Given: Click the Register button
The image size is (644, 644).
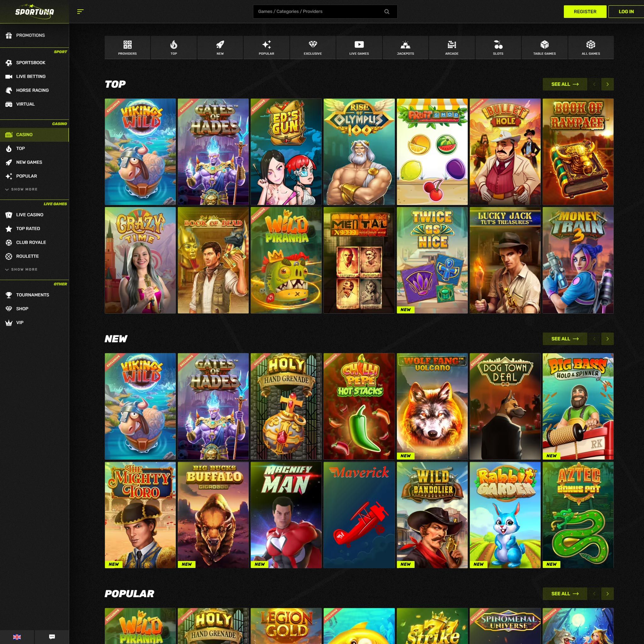Looking at the screenshot, I should (585, 12).
